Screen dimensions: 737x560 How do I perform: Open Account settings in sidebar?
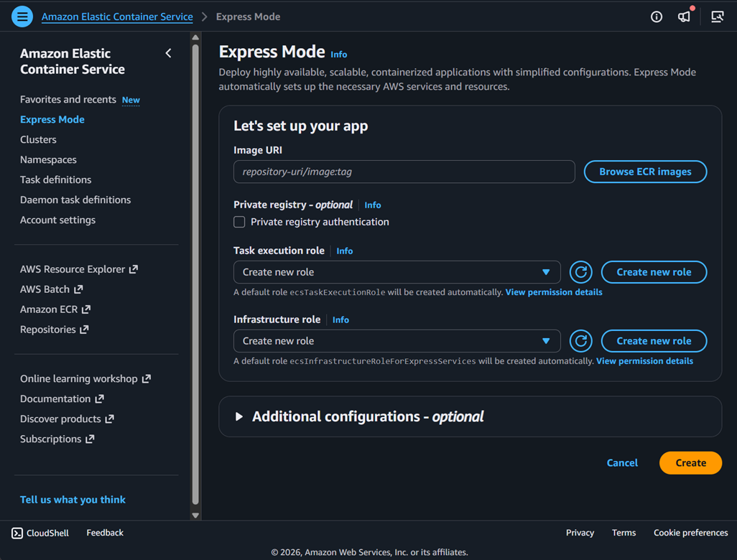pyautogui.click(x=57, y=220)
